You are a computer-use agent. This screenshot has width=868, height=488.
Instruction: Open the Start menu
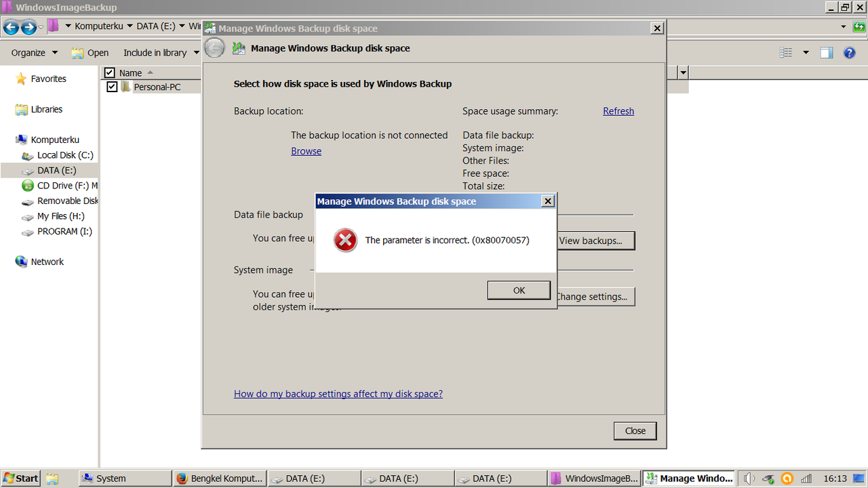pyautogui.click(x=20, y=478)
